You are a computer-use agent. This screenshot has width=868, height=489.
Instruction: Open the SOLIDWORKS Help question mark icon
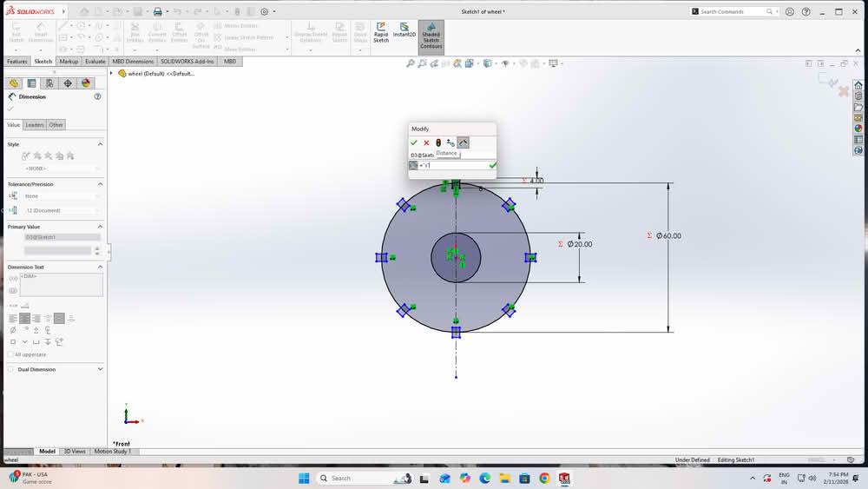(806, 11)
